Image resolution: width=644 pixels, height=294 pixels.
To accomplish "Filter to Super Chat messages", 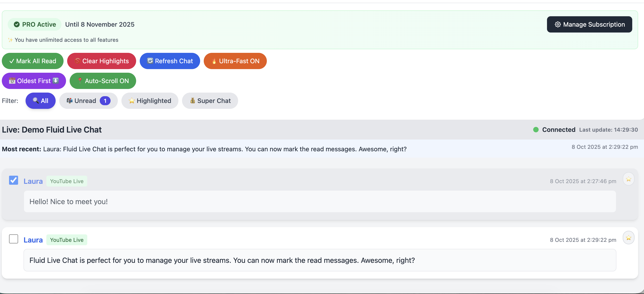I will coord(210,101).
